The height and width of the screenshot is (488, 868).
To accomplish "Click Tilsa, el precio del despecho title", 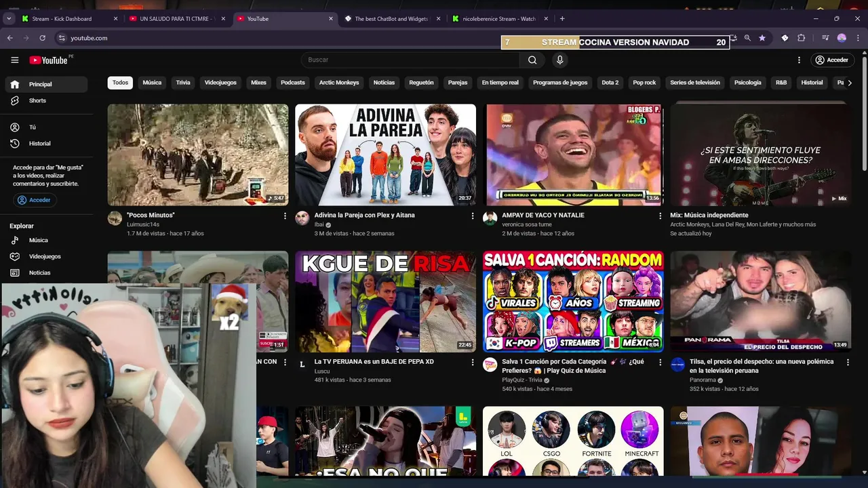I will (762, 366).
